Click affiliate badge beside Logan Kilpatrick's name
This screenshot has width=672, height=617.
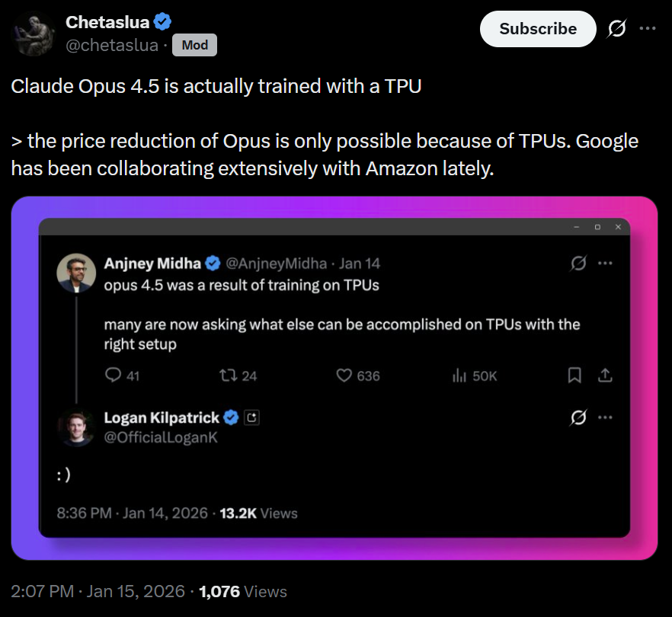point(253,417)
